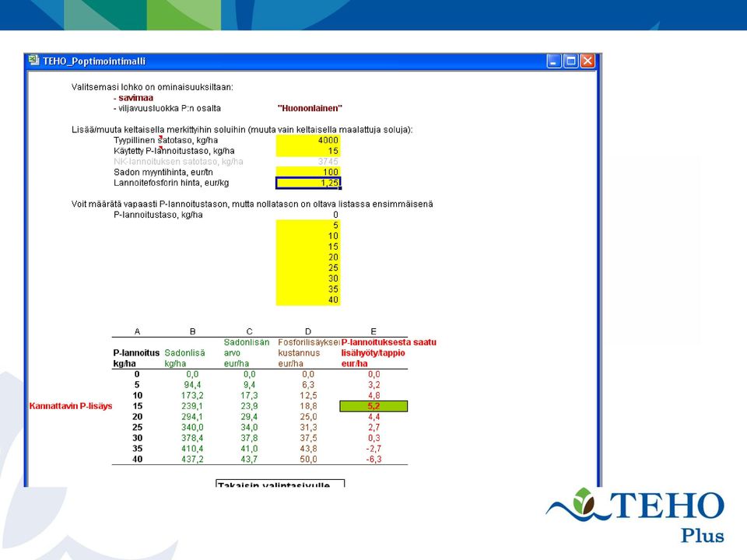The width and height of the screenshot is (747, 560).
Task: Click the TEHO Plus logo
Action: coord(636,515)
